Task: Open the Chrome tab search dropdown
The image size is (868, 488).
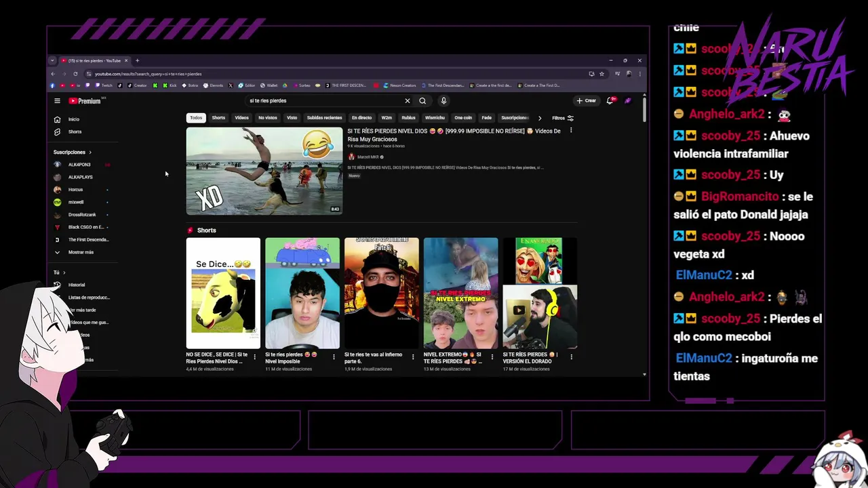Action: (x=52, y=60)
